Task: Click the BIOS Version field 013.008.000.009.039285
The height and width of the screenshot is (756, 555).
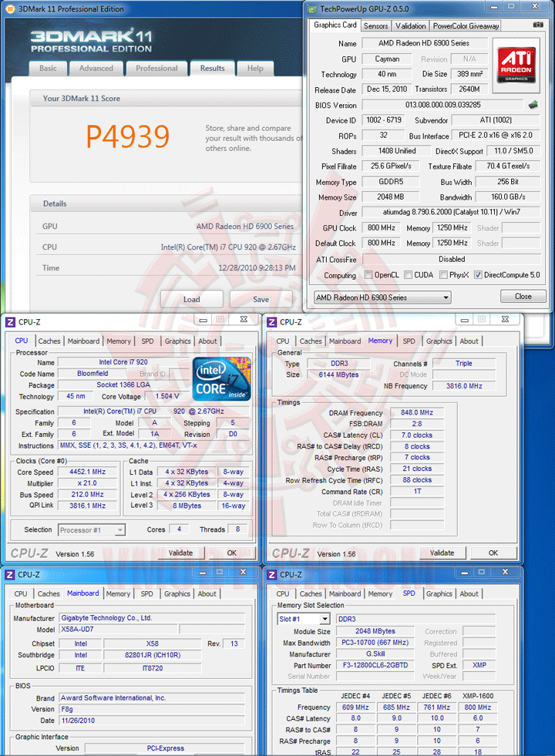Action: (442, 105)
